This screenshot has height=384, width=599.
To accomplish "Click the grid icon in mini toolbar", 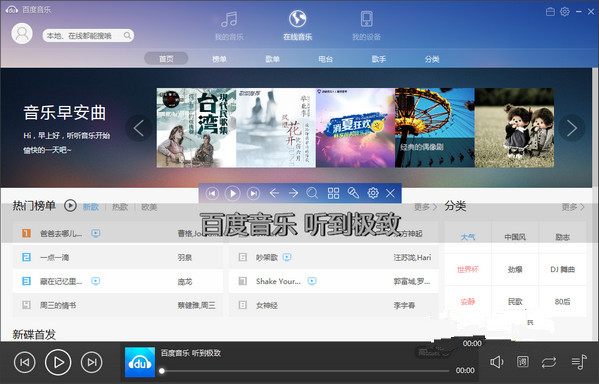I will pyautogui.click(x=333, y=193).
